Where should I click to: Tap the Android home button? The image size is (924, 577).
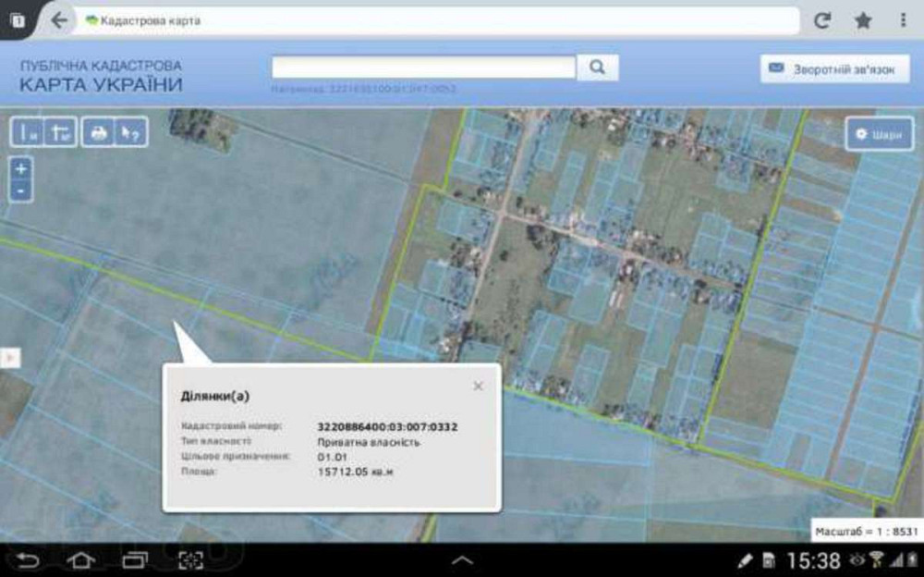point(81,560)
